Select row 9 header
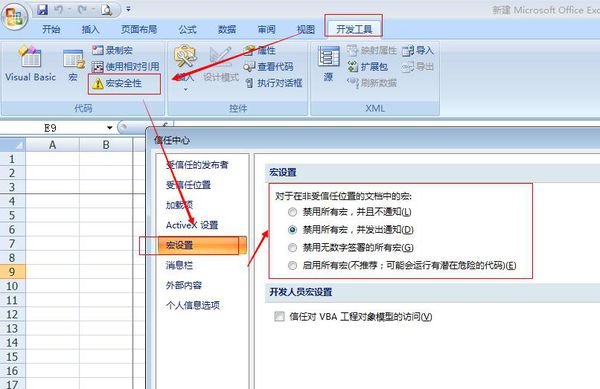 click(x=12, y=272)
